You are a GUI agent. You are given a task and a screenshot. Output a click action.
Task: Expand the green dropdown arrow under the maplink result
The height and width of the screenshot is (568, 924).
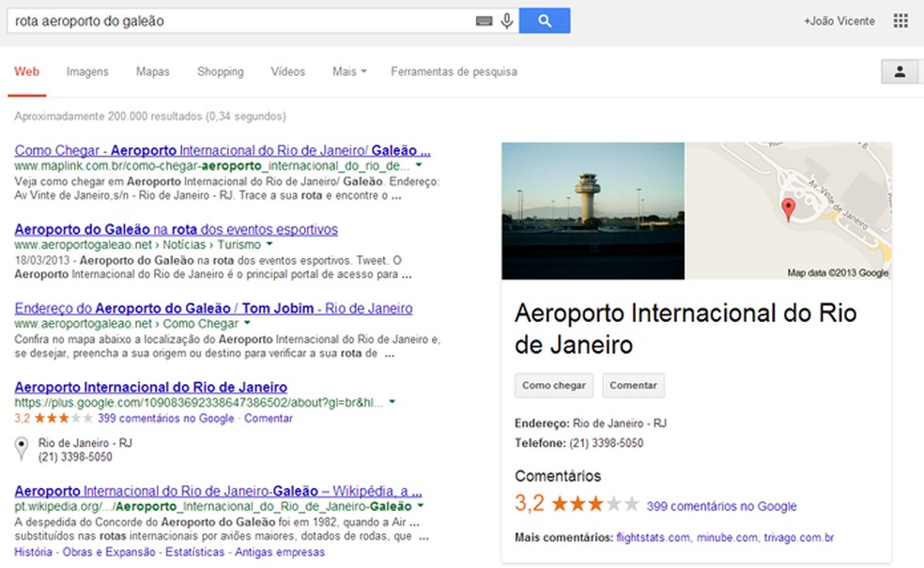[x=418, y=166]
